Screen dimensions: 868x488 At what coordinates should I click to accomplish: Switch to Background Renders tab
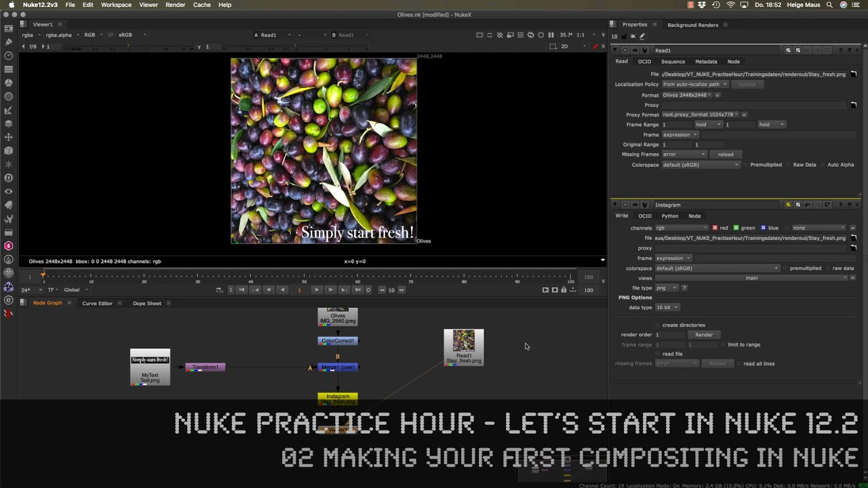point(692,24)
